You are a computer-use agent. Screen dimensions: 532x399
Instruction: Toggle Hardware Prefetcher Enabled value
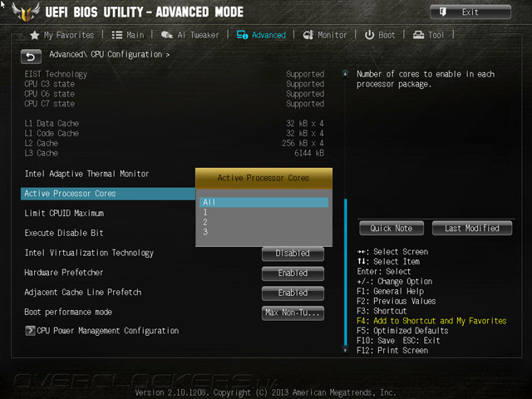pyautogui.click(x=293, y=273)
